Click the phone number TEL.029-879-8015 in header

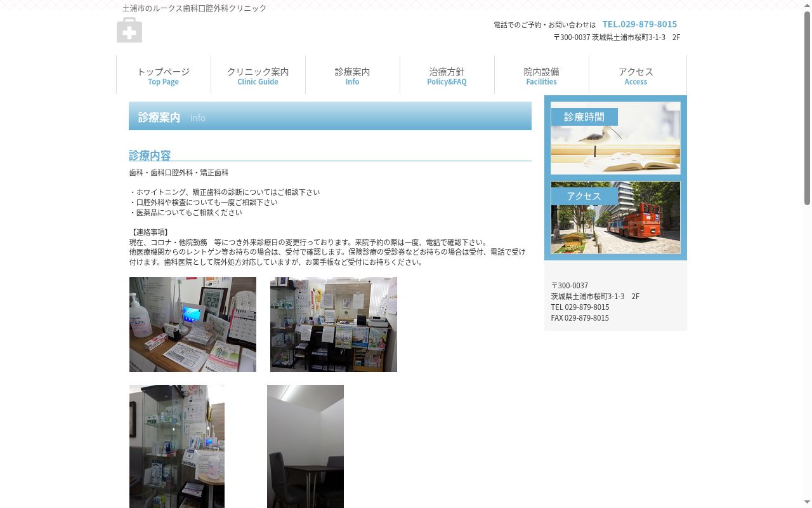click(639, 24)
